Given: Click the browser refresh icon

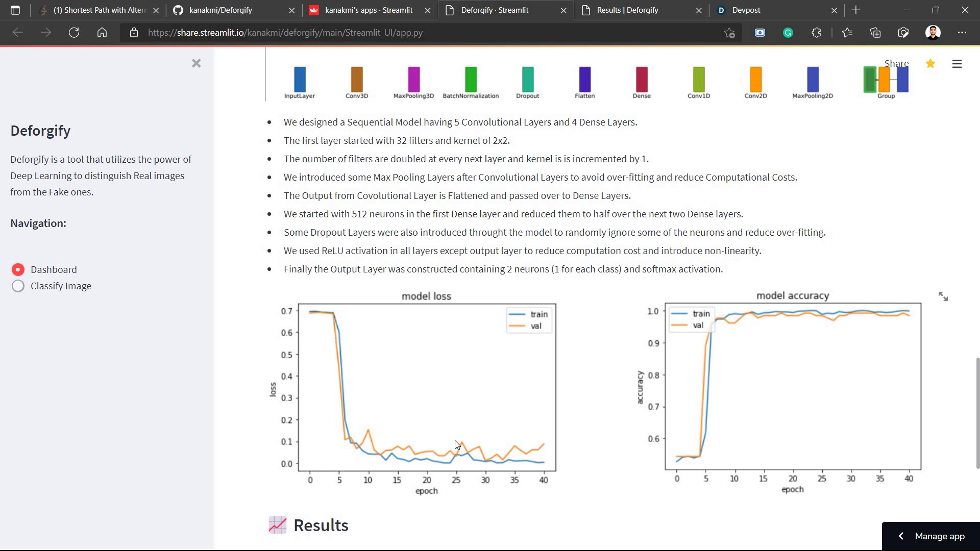Looking at the screenshot, I should [74, 33].
